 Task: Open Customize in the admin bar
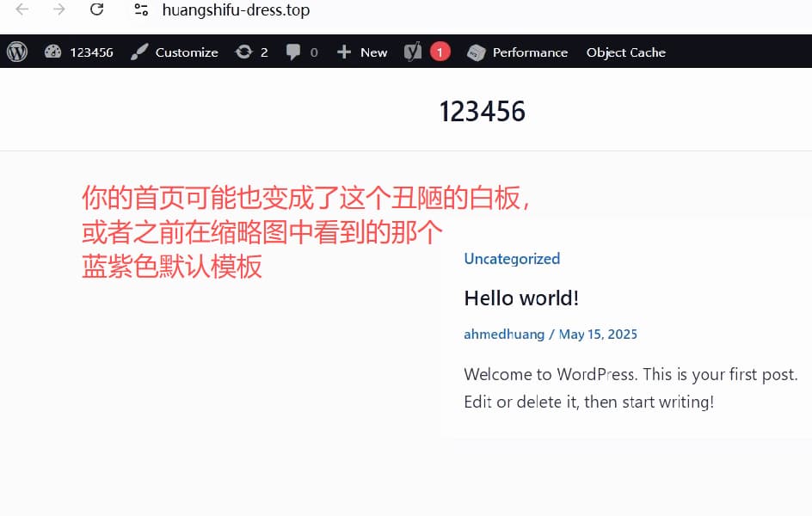pyautogui.click(x=187, y=52)
